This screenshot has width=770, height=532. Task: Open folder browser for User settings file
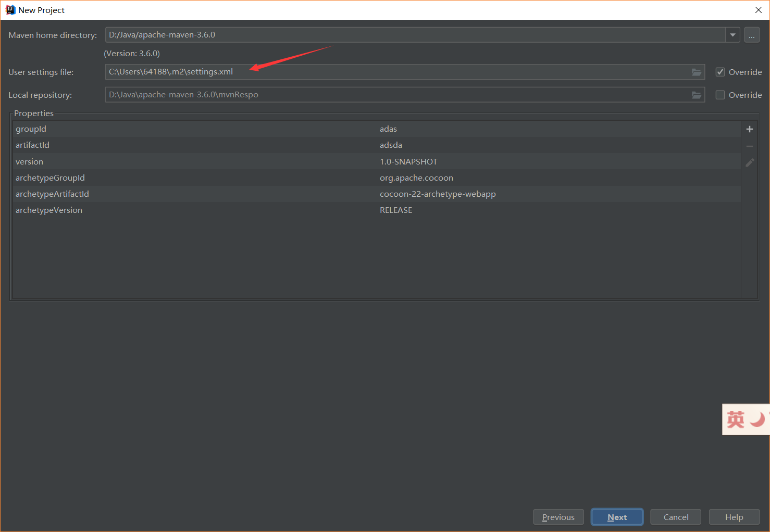click(x=697, y=72)
